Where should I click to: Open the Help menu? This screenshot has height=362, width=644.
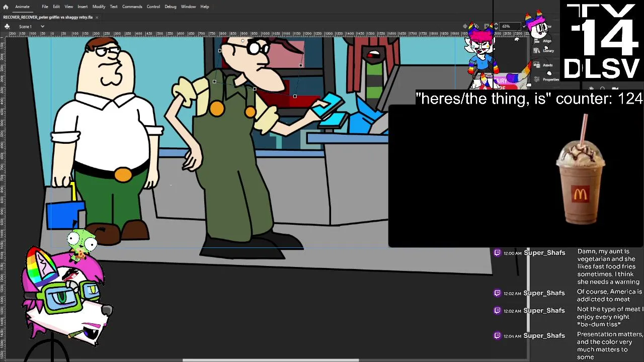pyautogui.click(x=205, y=7)
